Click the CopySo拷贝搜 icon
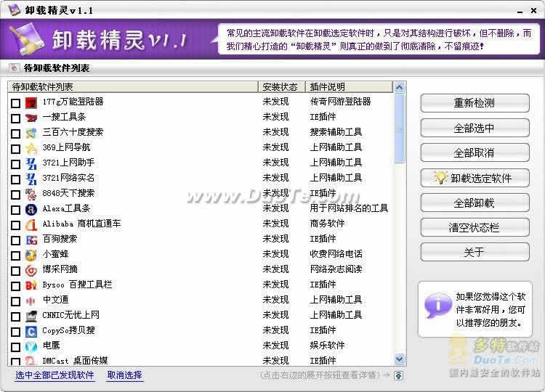This screenshot has width=545, height=392. pos(31,332)
